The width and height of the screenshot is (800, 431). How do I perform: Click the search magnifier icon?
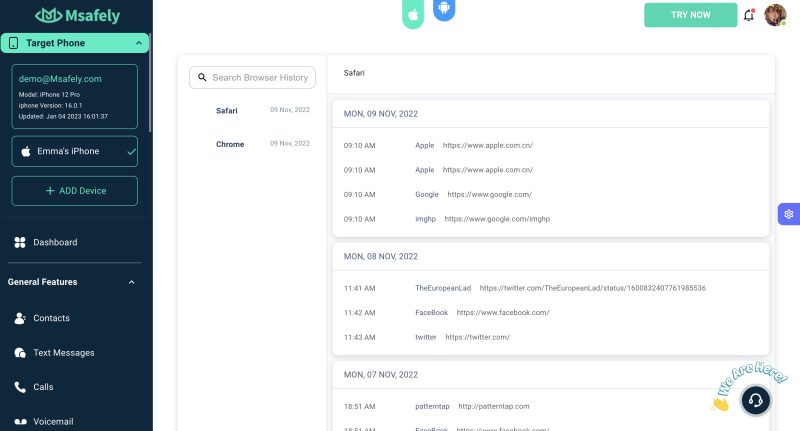pyautogui.click(x=202, y=78)
